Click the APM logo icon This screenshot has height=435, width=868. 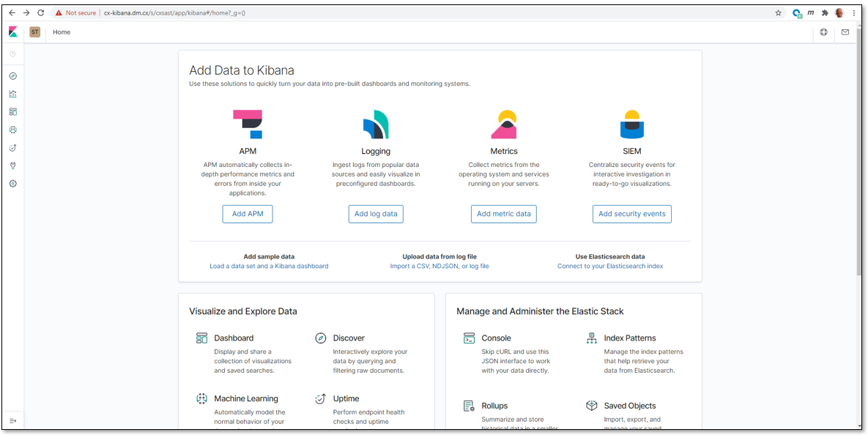click(248, 124)
